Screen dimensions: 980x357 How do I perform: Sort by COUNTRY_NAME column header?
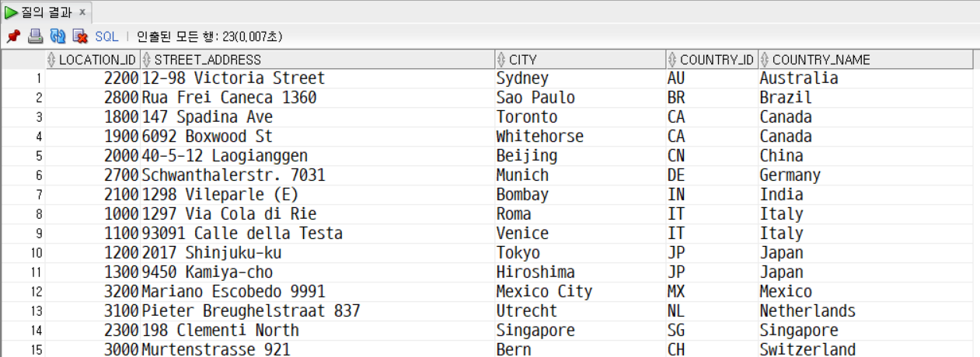[x=866, y=60]
